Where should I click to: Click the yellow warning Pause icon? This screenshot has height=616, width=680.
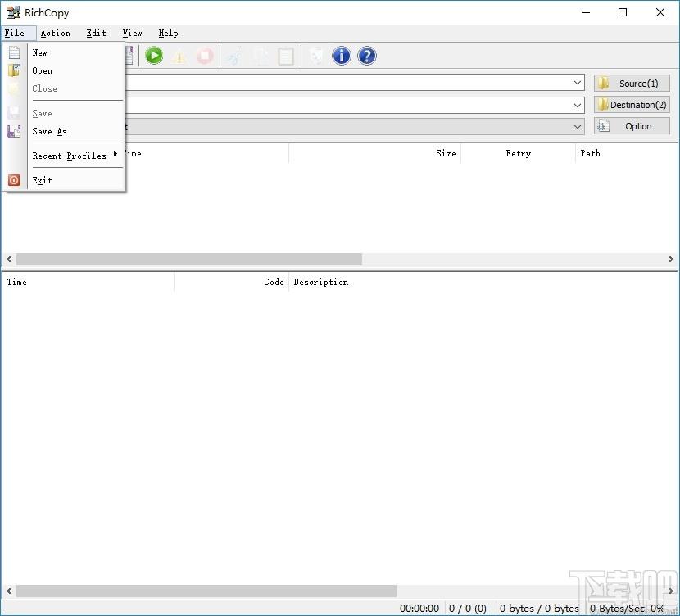(x=179, y=57)
